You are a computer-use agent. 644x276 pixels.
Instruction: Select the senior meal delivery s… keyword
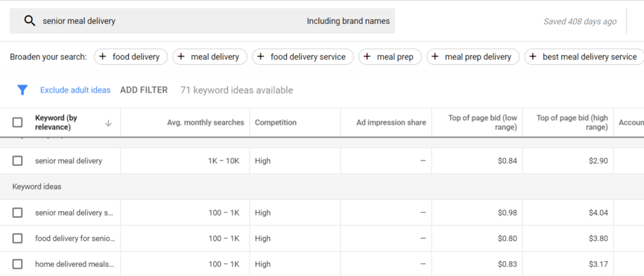click(x=75, y=213)
